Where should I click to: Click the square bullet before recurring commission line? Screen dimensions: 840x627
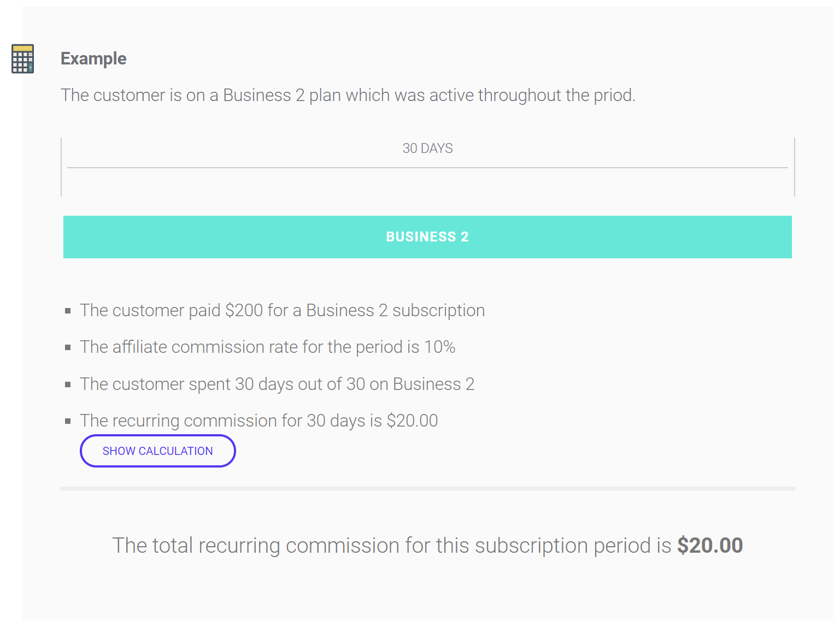(x=68, y=421)
